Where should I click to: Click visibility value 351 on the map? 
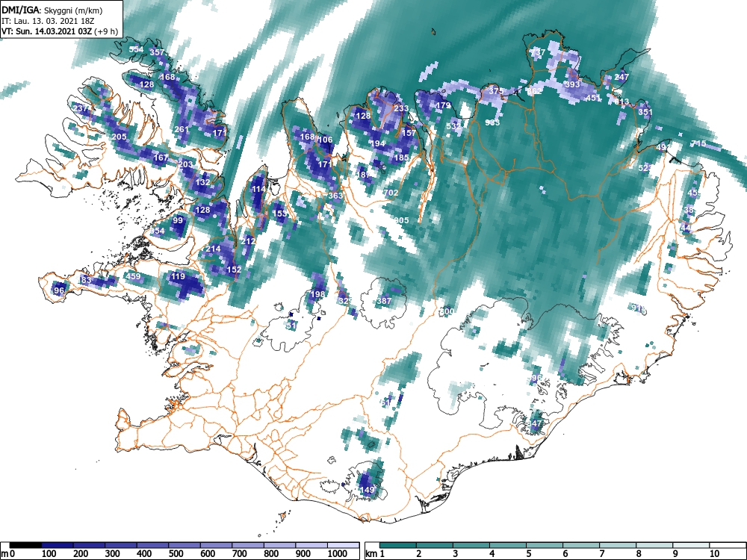click(645, 112)
